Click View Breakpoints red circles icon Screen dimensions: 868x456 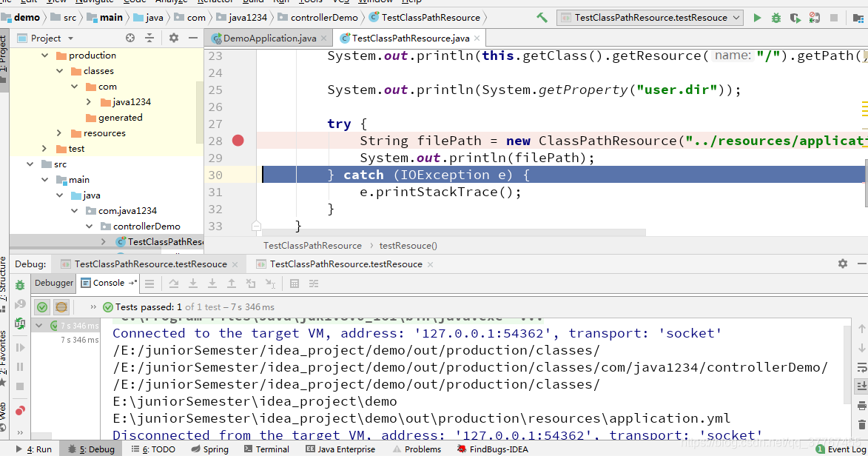click(x=20, y=411)
